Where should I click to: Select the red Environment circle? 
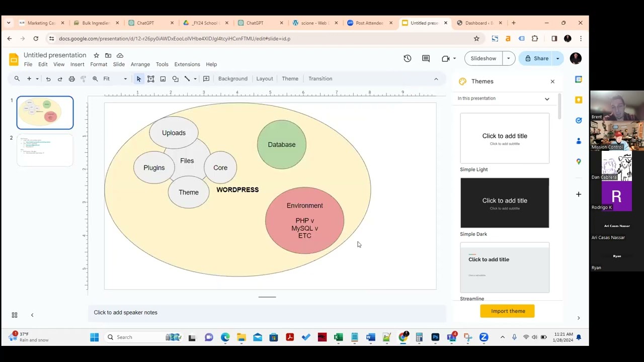coord(305,220)
